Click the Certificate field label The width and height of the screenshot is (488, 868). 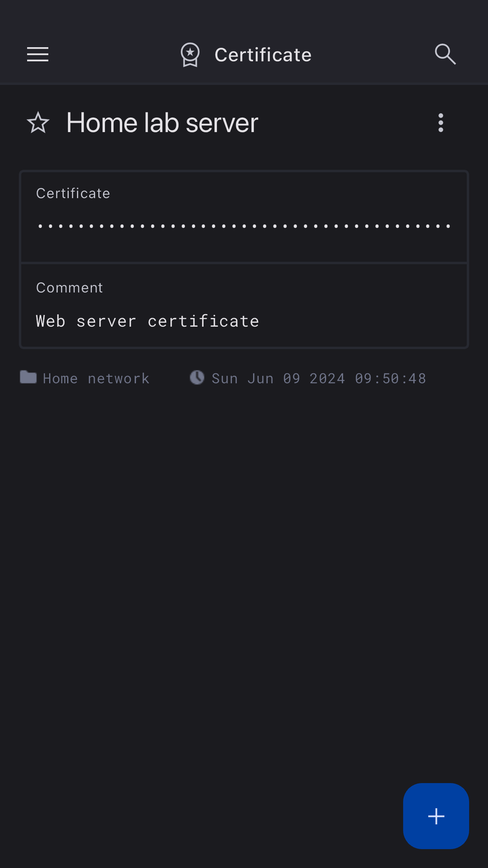73,193
